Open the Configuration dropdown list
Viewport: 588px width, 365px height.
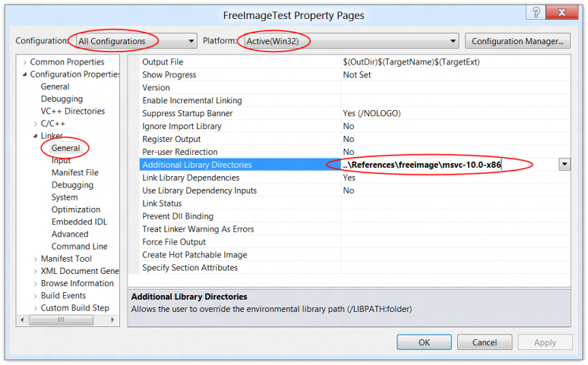[x=191, y=41]
